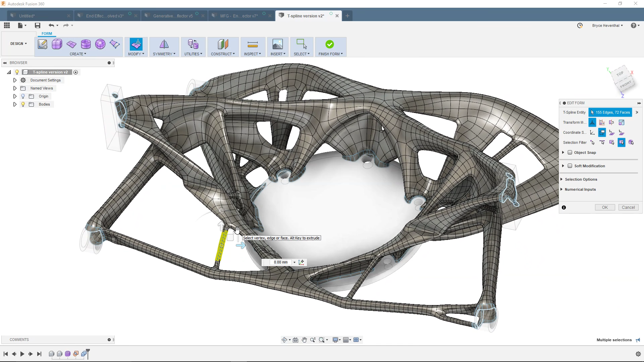Click the Finish Form green checkmark
This screenshot has height=362, width=644.
click(x=330, y=44)
